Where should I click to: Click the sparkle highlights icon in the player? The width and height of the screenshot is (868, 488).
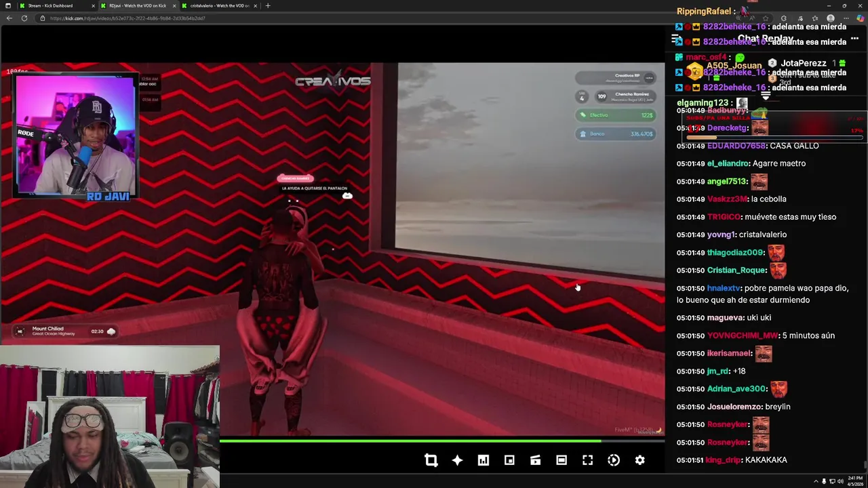coord(457,460)
